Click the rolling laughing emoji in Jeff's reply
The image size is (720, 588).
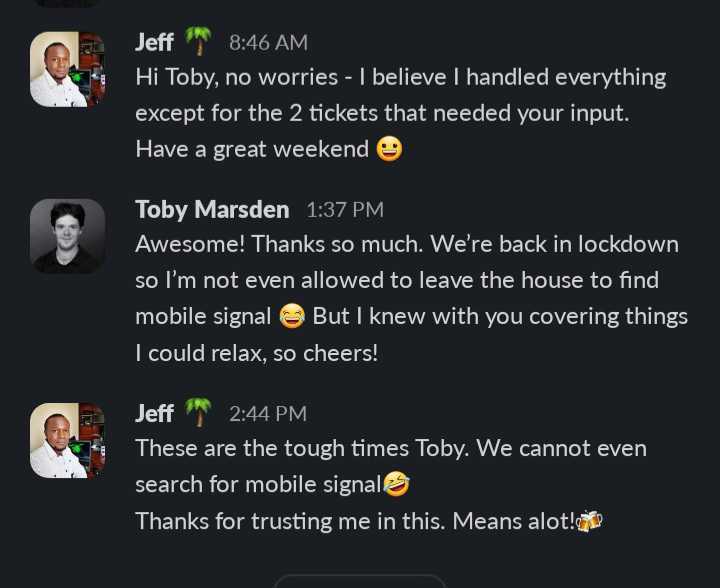tap(396, 484)
